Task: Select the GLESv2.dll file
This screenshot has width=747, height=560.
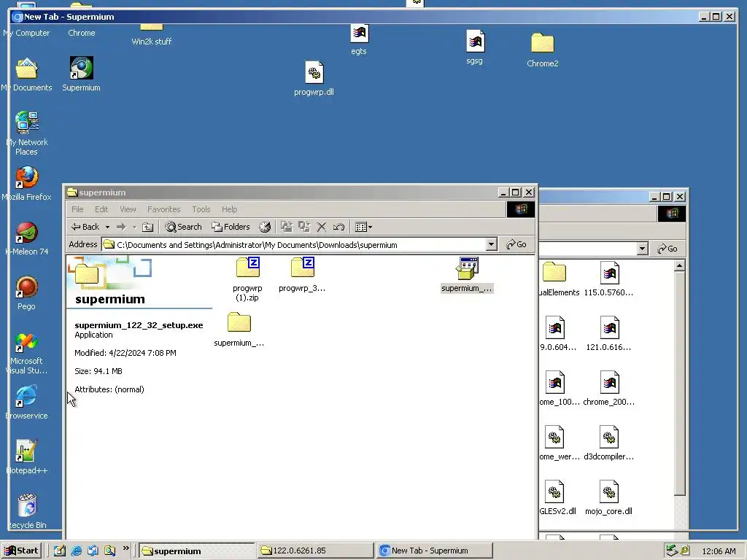Action: [x=555, y=498]
